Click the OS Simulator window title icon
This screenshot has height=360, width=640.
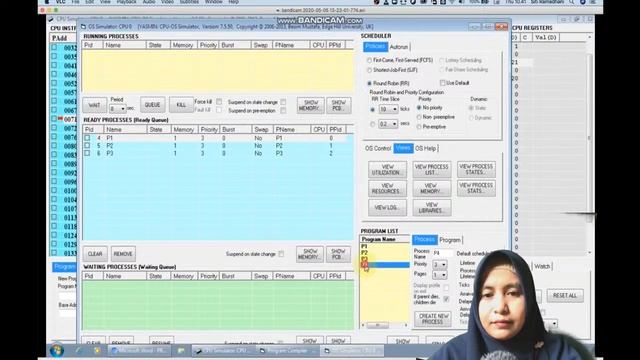click(x=83, y=27)
